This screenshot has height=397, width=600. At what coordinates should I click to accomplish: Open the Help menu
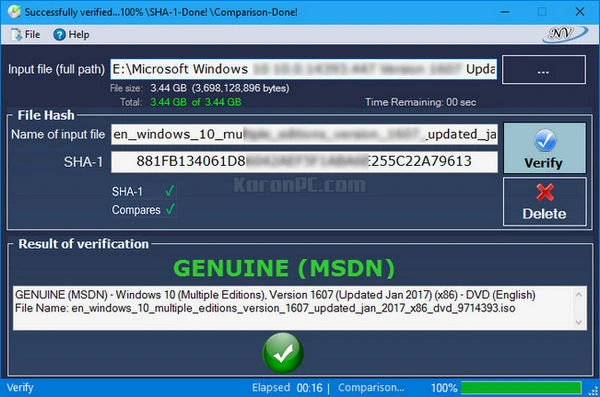pyautogui.click(x=71, y=35)
